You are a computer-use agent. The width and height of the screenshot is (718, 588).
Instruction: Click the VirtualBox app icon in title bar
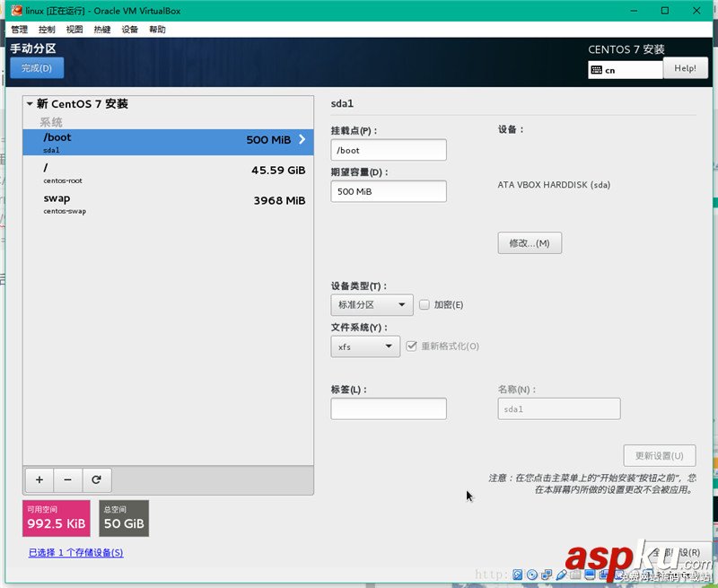17,11
